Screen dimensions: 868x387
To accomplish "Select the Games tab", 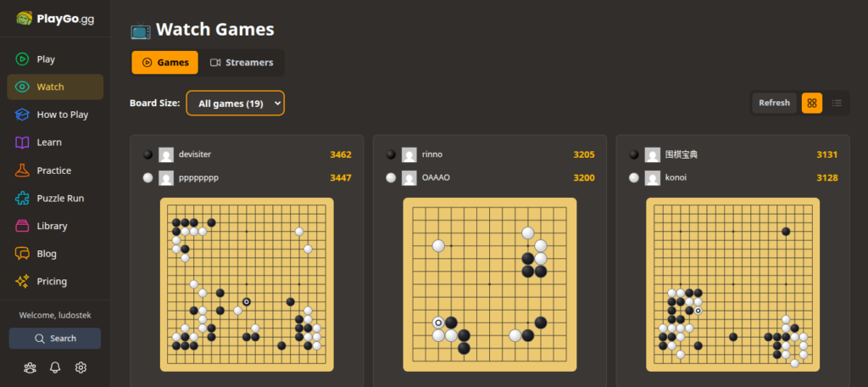I will coord(165,62).
